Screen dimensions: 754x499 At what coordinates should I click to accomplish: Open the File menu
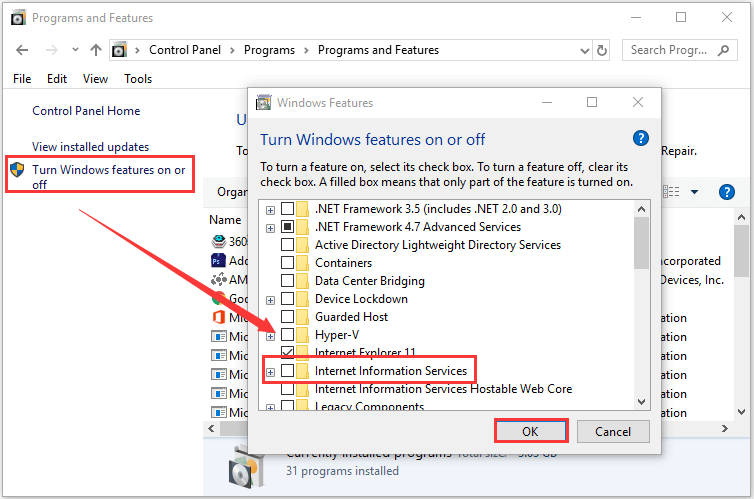tap(22, 79)
